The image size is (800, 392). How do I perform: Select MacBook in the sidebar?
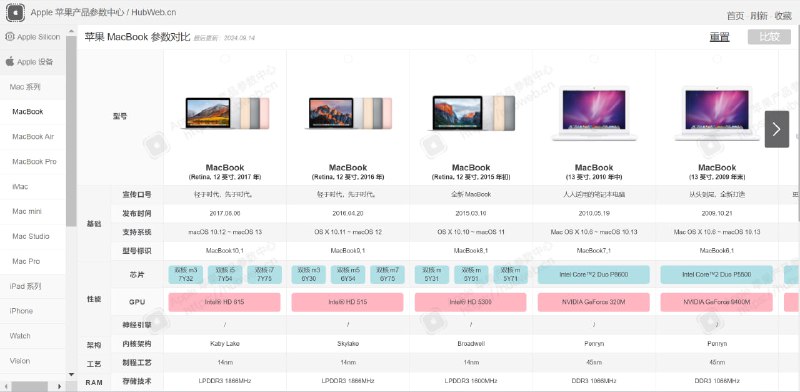click(x=33, y=111)
